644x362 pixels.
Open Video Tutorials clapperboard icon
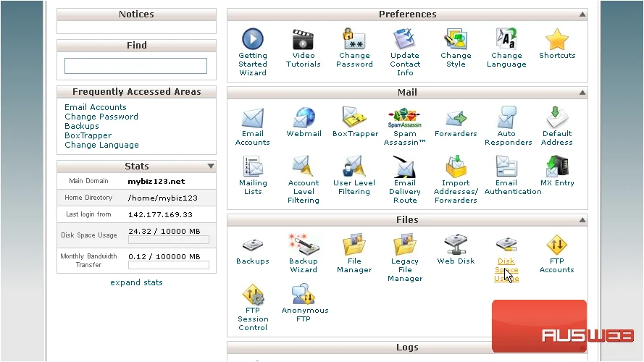point(303,39)
